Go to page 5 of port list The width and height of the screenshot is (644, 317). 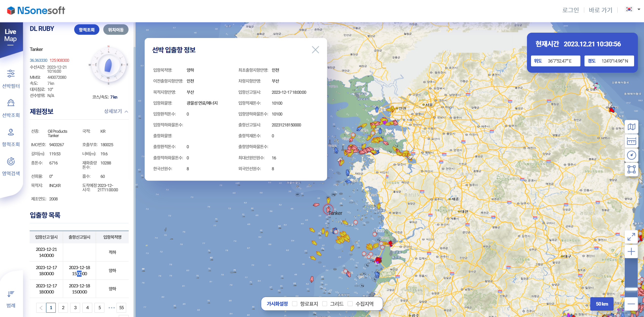100,308
